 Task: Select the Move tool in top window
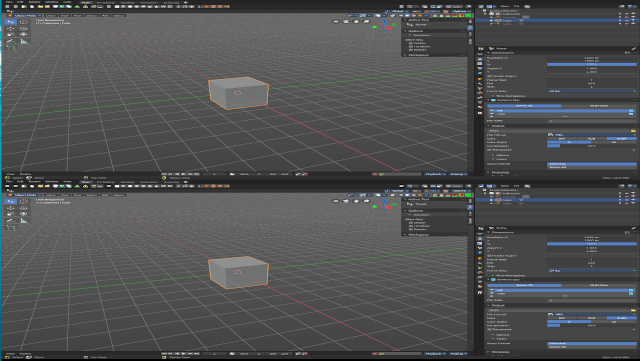11,29
